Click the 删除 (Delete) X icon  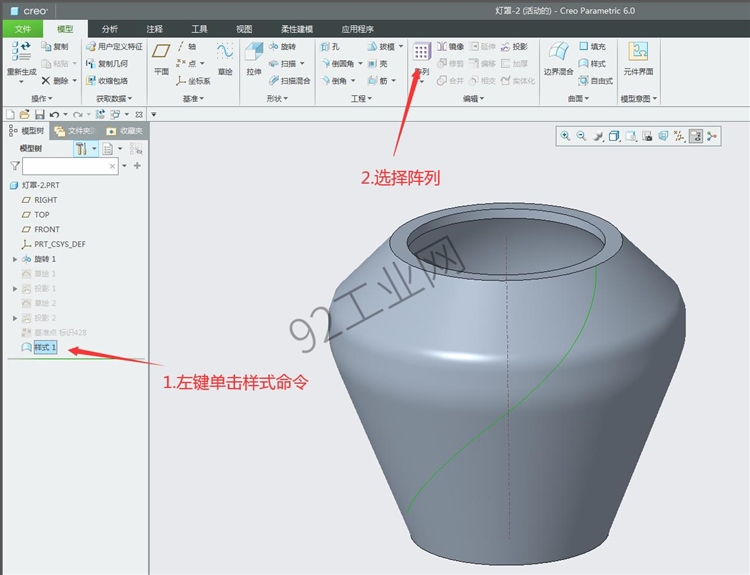click(45, 80)
